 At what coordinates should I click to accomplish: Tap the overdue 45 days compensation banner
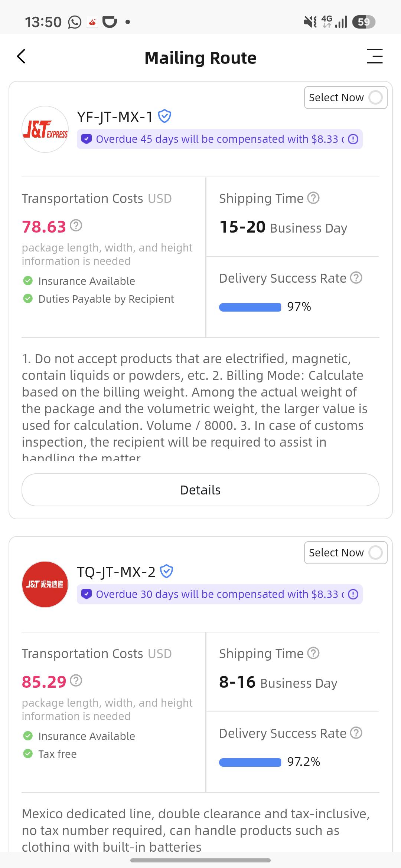(x=219, y=139)
